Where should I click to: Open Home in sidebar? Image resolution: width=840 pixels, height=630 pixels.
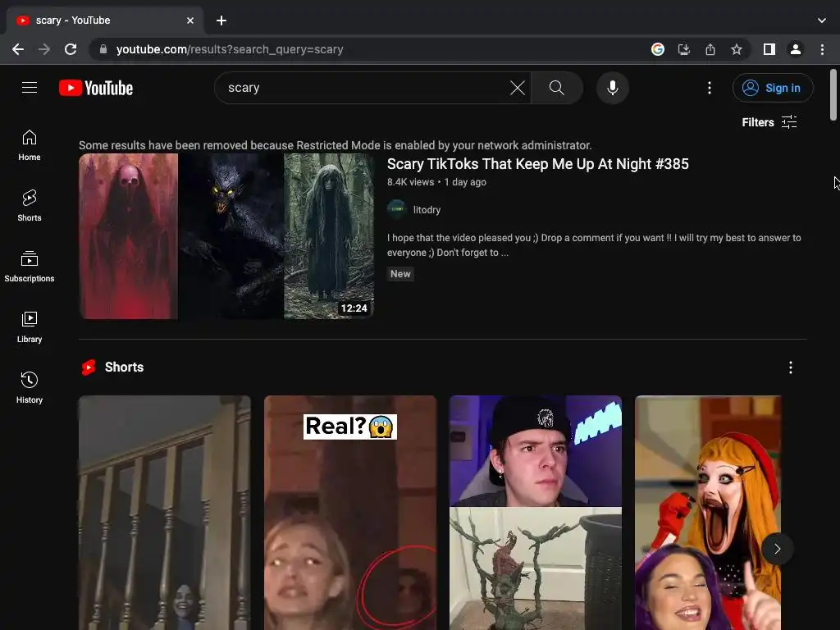point(30,145)
